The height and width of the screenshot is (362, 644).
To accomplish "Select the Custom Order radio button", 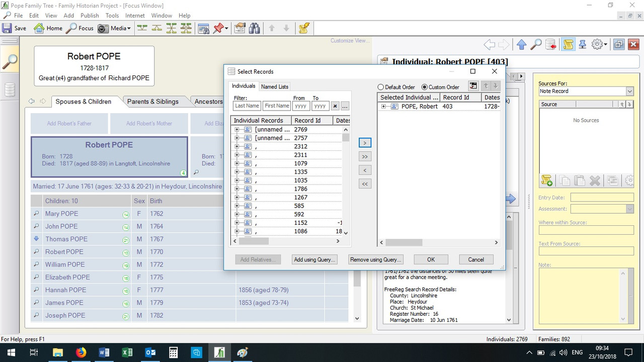I will click(425, 87).
